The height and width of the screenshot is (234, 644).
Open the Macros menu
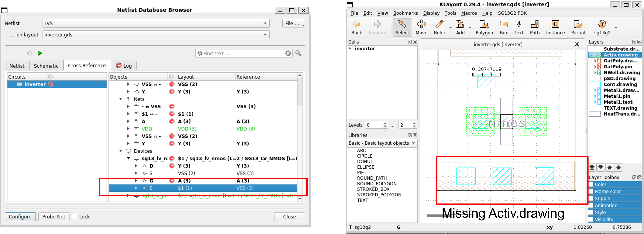click(469, 13)
